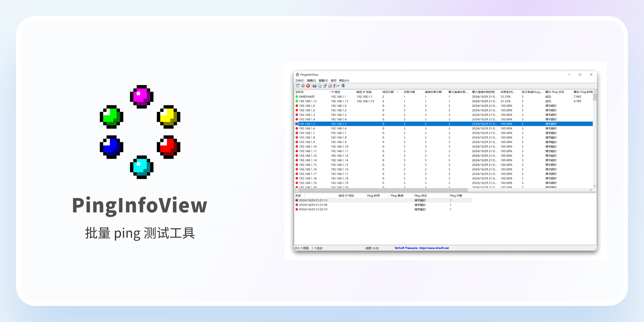Click the horizontal scrollbar left arrow
This screenshot has height=322, width=644.
[x=296, y=190]
